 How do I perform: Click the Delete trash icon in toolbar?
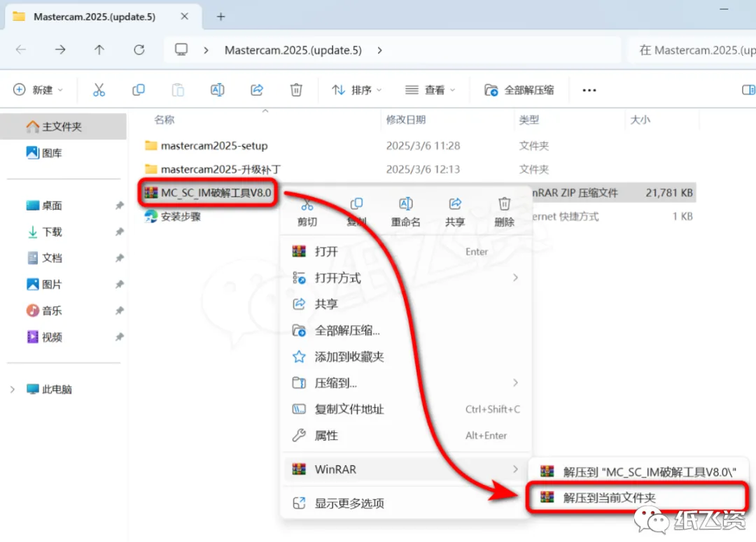[296, 90]
